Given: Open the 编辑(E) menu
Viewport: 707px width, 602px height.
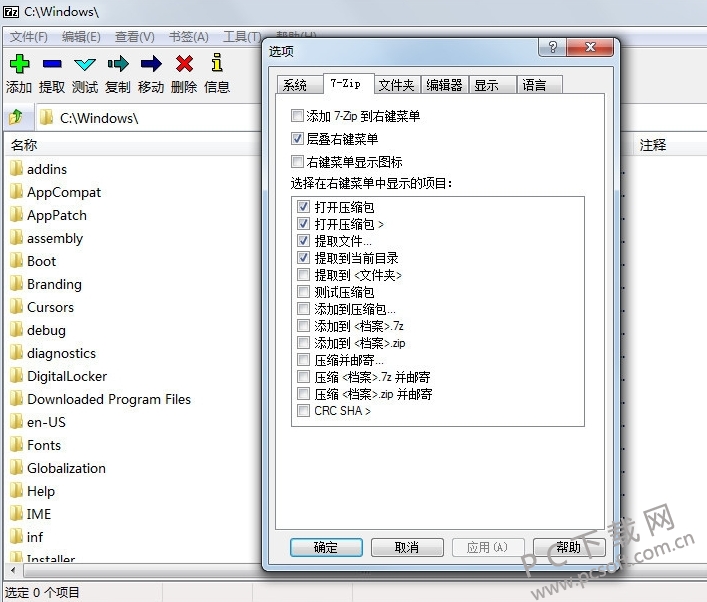Looking at the screenshot, I should [x=81, y=37].
